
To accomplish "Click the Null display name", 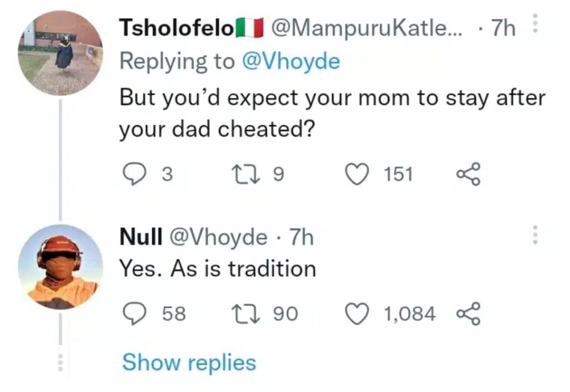I will (141, 238).
